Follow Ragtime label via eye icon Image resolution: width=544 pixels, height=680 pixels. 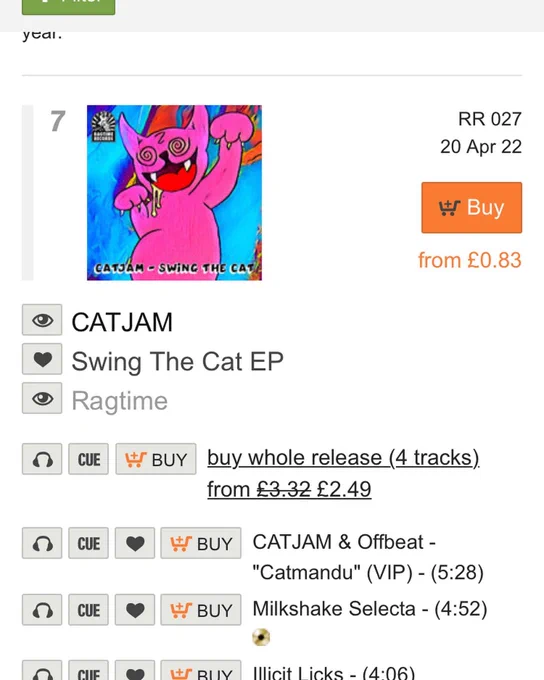click(x=42, y=398)
